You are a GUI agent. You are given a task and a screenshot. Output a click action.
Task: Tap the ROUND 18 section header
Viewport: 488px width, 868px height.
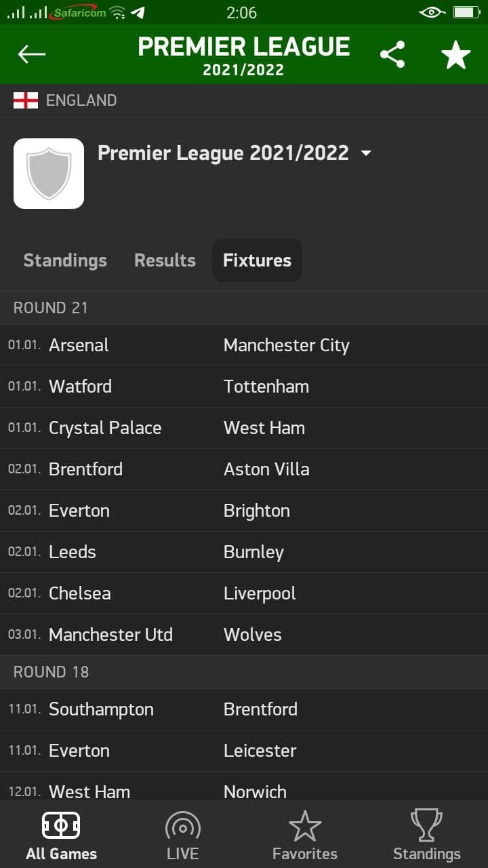click(244, 672)
